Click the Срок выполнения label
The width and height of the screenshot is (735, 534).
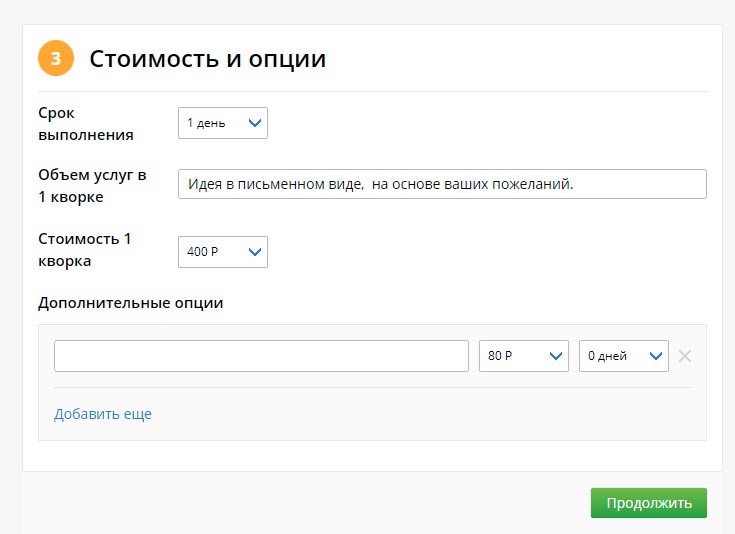(x=85, y=124)
